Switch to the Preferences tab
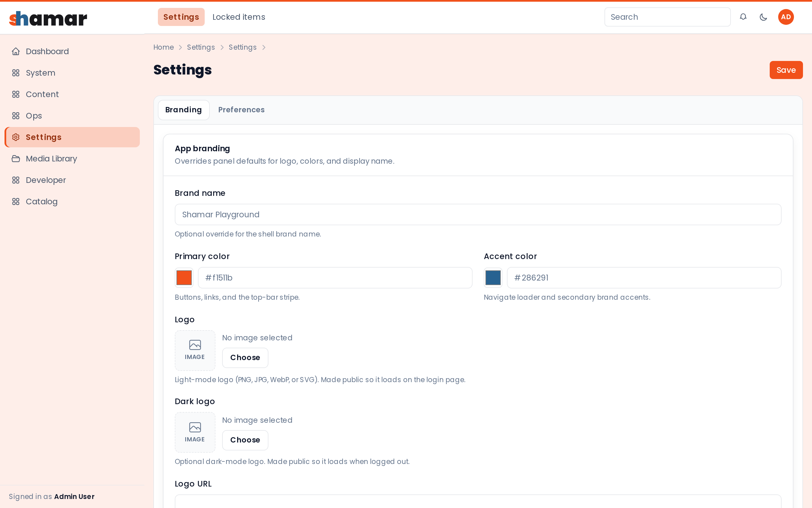 (241, 110)
